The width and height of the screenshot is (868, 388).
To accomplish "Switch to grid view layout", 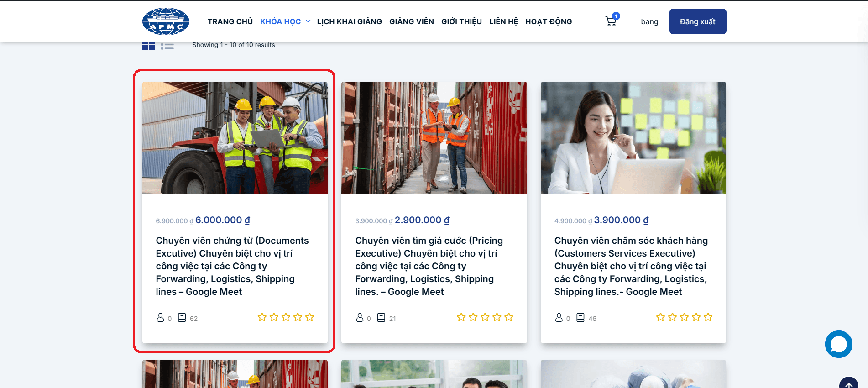I will pyautogui.click(x=148, y=46).
